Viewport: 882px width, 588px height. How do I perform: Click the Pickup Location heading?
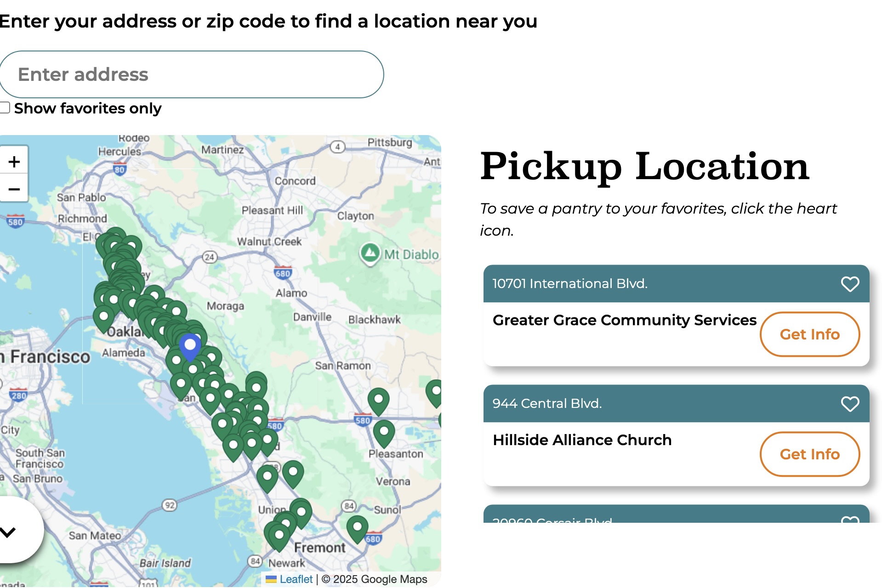pyautogui.click(x=644, y=166)
